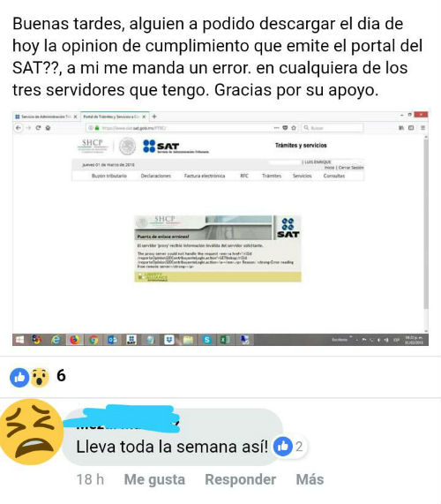441x504 pixels.
Task: Open the Declaraciones menu item
Action: tap(156, 176)
